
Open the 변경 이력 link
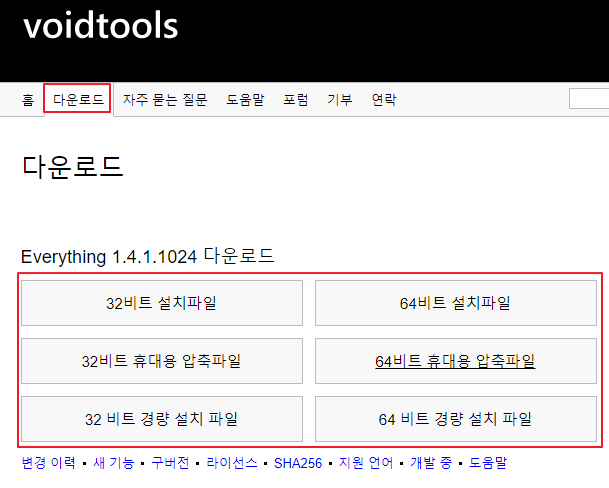point(49,463)
